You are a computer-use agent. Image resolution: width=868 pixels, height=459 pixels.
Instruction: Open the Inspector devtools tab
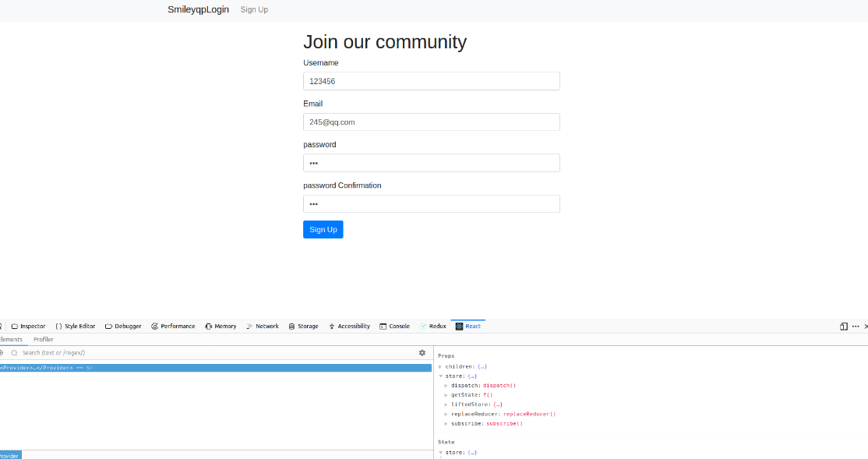(x=28, y=326)
